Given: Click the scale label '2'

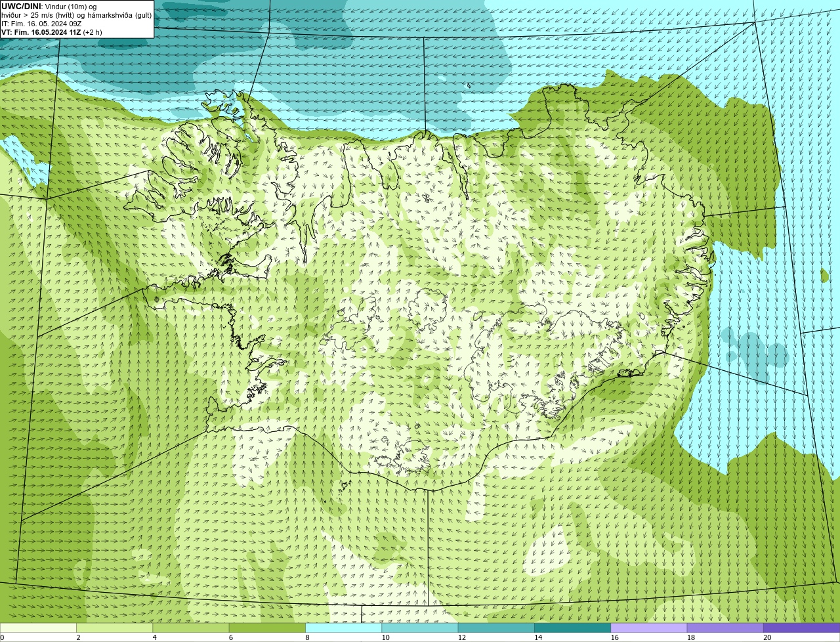Looking at the screenshot, I should point(78,637).
